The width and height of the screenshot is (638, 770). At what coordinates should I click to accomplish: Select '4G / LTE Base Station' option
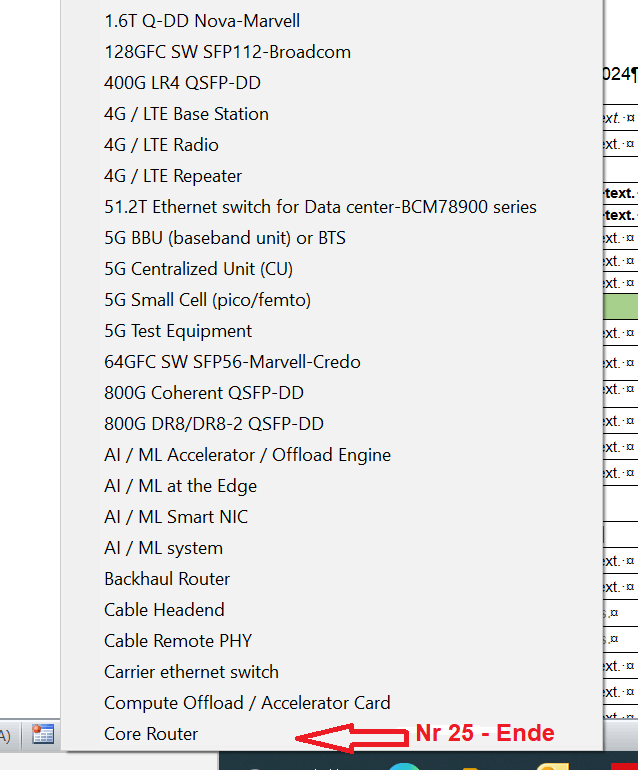186,114
